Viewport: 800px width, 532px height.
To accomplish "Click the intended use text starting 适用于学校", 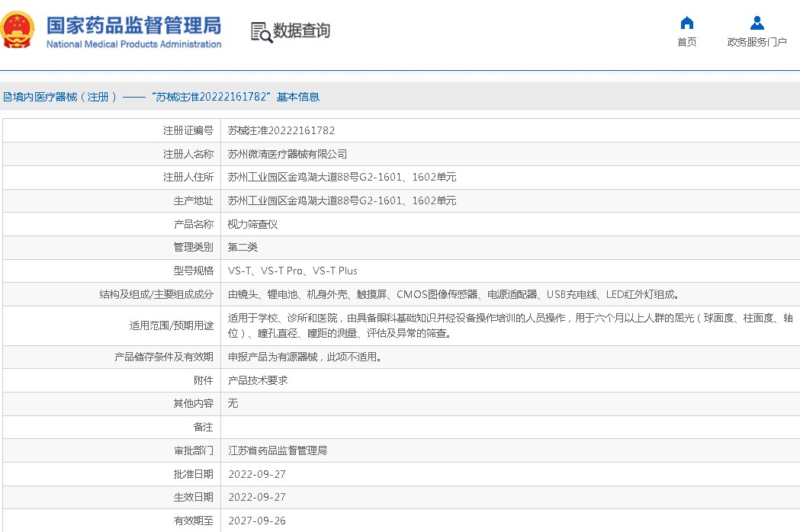I will 510,325.
